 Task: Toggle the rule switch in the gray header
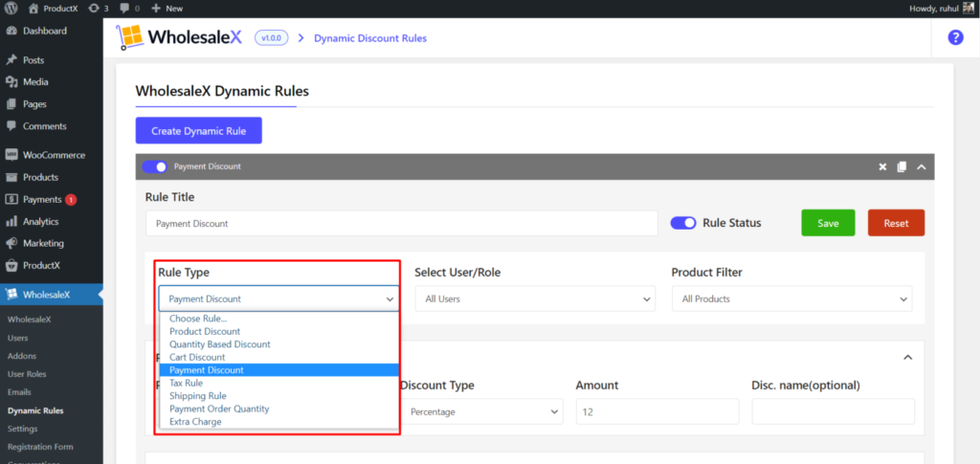point(155,166)
